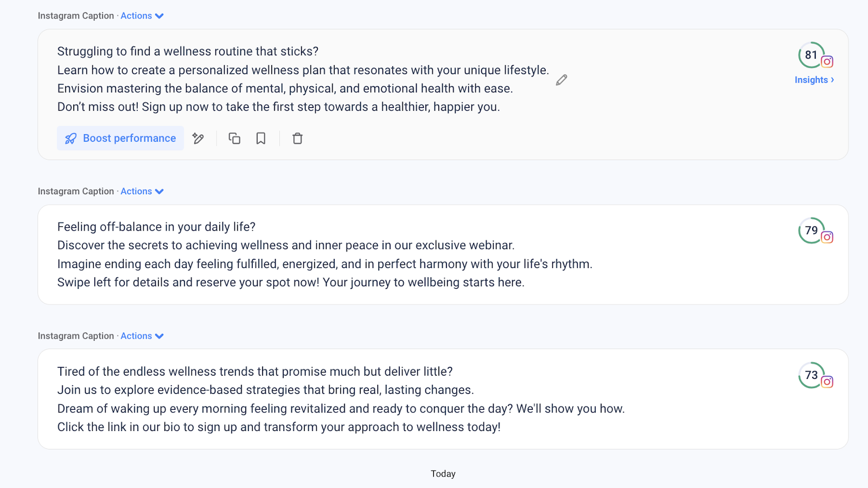Open Actions menu for the third caption
The image size is (868, 488).
coord(137,335)
